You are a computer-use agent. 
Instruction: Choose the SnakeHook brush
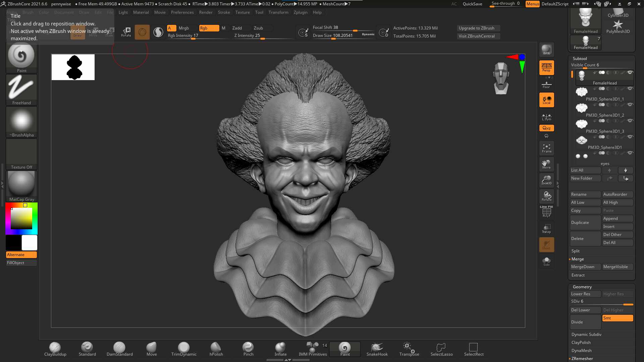click(377, 349)
